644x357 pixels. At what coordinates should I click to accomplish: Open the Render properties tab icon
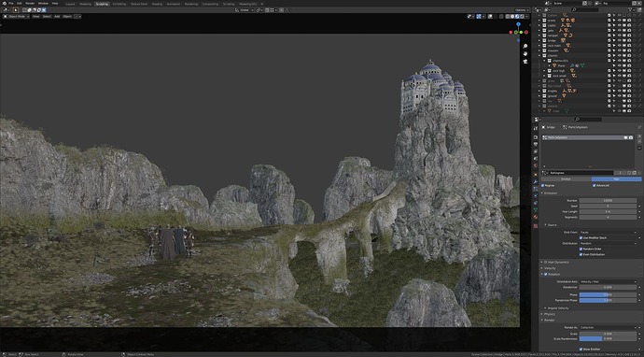click(x=536, y=137)
